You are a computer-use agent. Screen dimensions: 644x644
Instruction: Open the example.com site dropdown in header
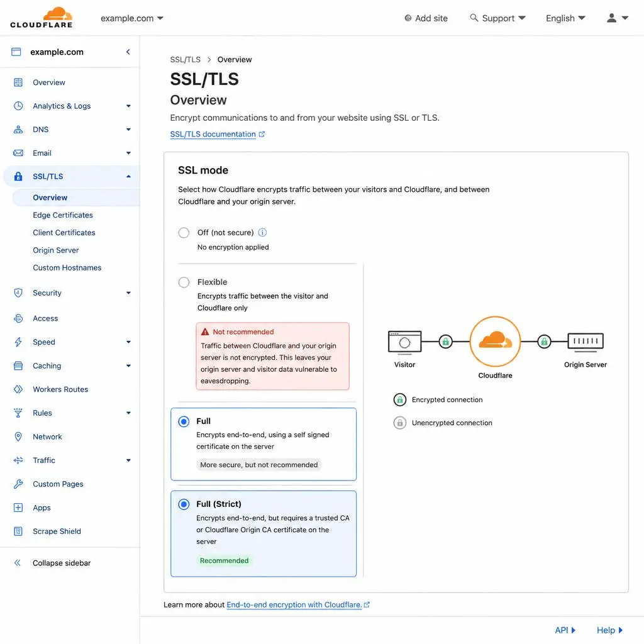[x=132, y=18]
